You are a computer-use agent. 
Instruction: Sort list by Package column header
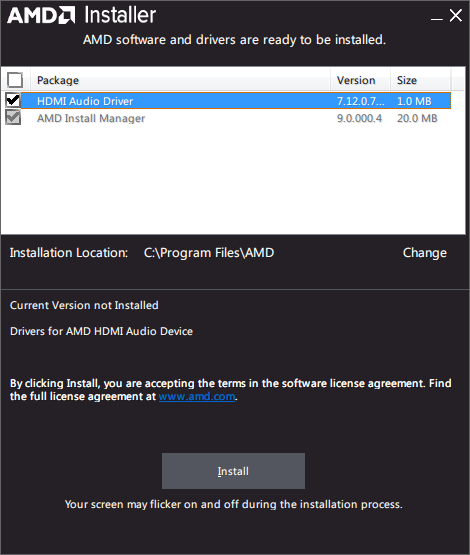click(180, 80)
